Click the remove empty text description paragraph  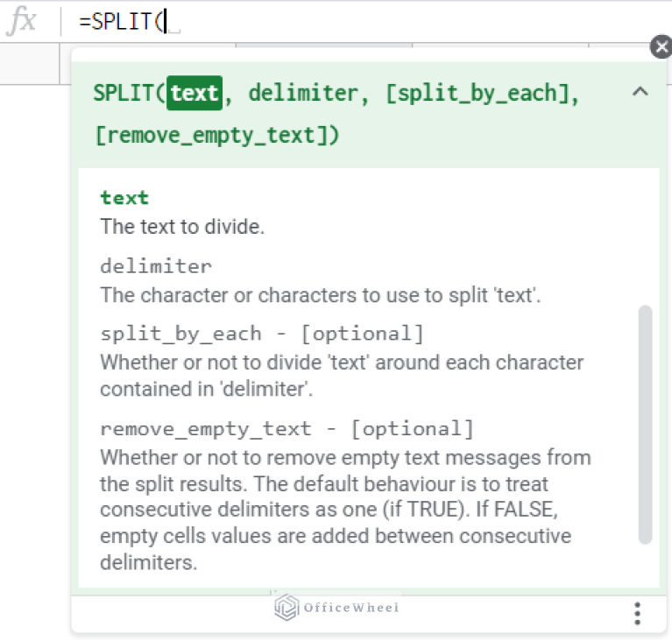tap(345, 510)
